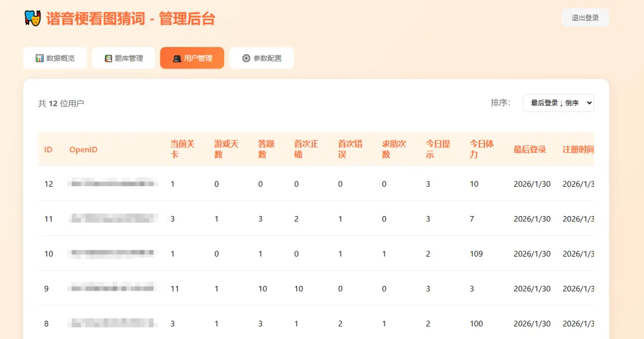
Task: Click the blurred OpenID of user 10
Action: click(113, 253)
